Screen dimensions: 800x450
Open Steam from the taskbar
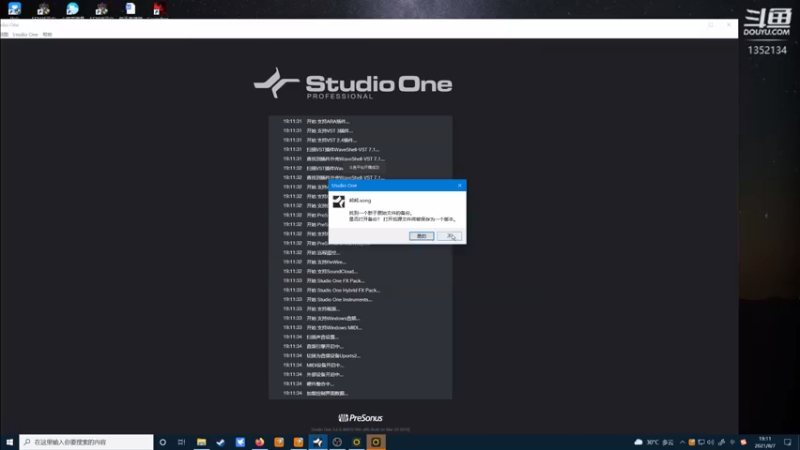point(220,442)
